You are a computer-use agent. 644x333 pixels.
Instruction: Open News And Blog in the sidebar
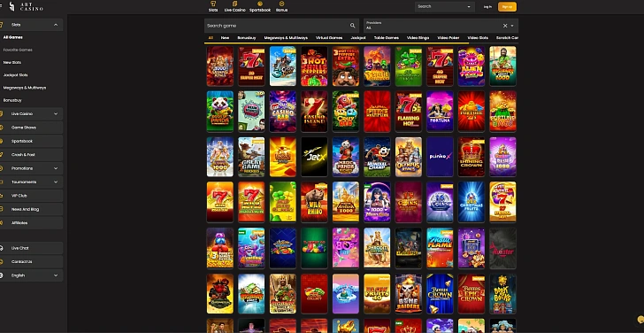31,209
